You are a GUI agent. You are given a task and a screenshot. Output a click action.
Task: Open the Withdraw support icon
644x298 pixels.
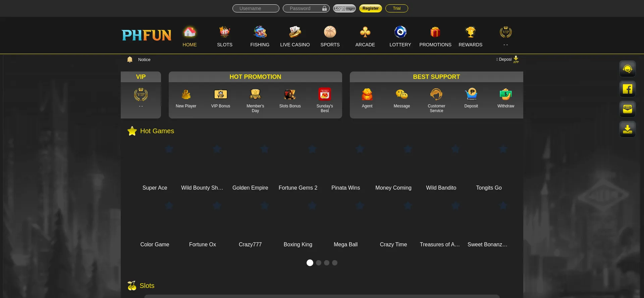coord(505,95)
